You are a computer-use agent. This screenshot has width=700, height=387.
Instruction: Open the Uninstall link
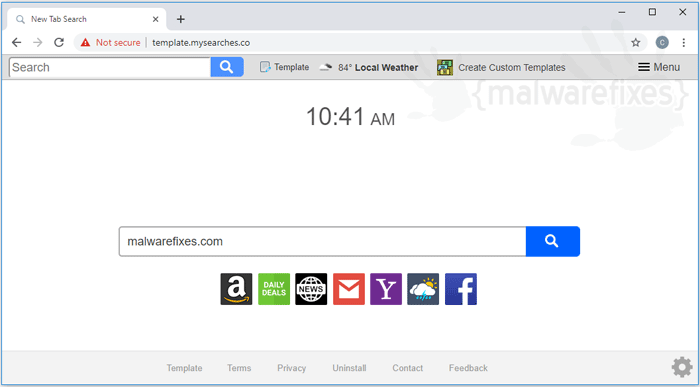349,368
